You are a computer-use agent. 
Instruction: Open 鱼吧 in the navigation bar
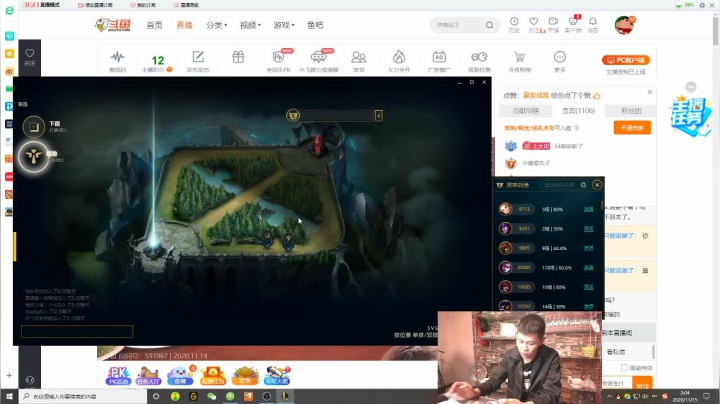(315, 25)
